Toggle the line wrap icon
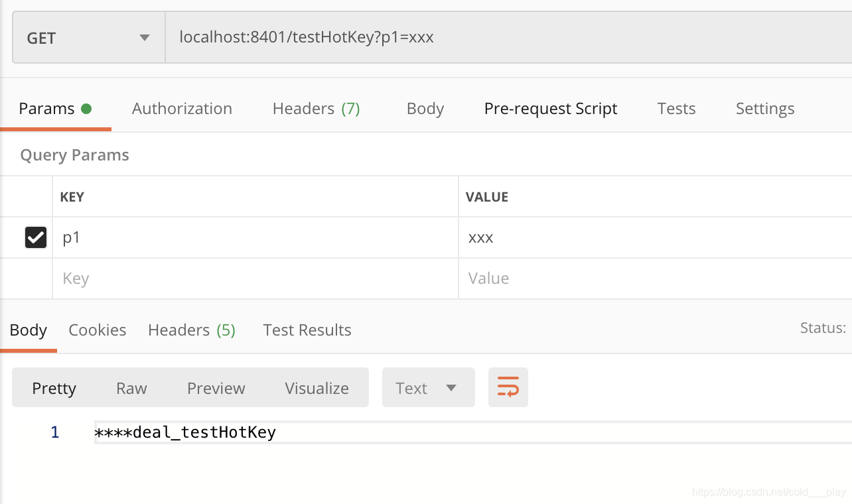Screen dimensions: 852x504 [x=508, y=387]
